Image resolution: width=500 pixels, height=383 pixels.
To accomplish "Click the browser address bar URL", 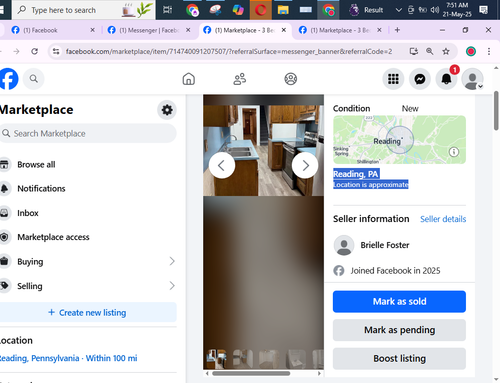I will [x=229, y=51].
